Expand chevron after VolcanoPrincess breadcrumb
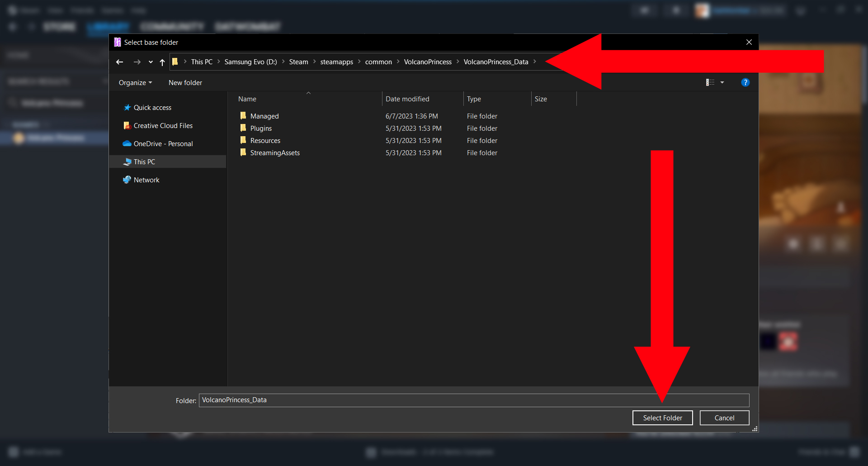 pos(458,62)
